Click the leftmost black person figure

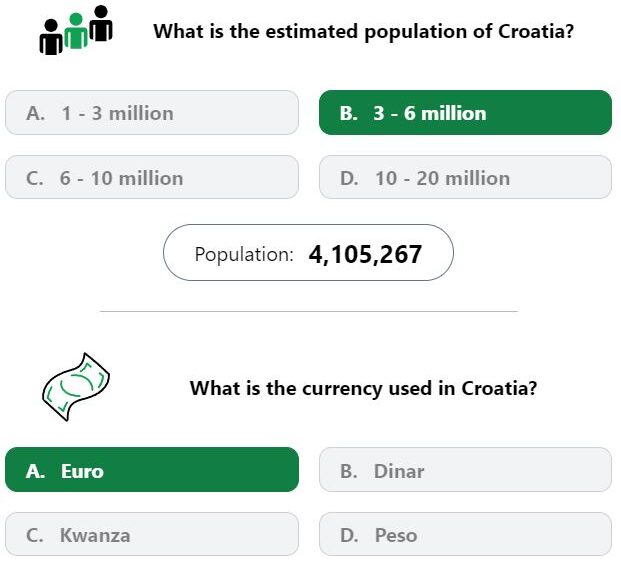point(51,37)
